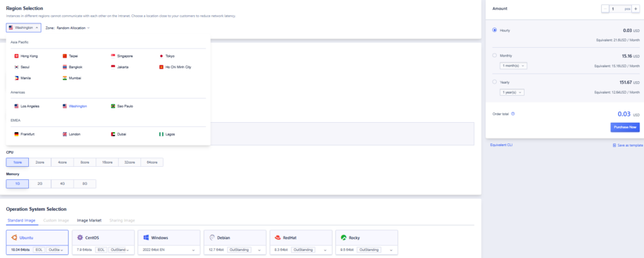Choose the Monthly billing option
Image resolution: width=644 pixels, height=258 pixels.
click(x=495, y=55)
